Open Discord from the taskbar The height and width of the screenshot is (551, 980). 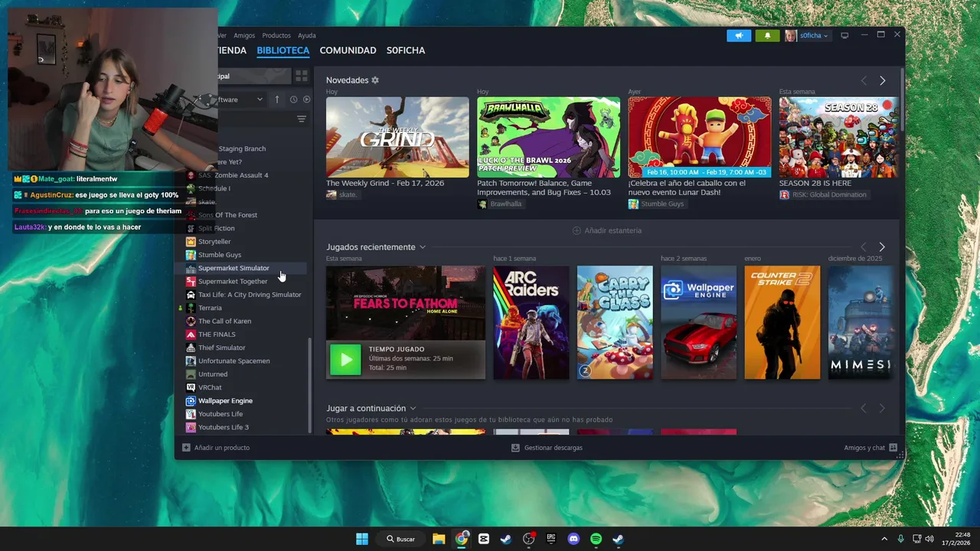[x=573, y=539]
